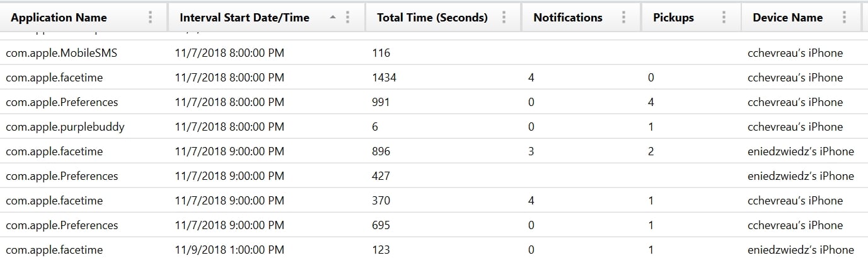Select the com.apple.MobileSMS row

click(434, 53)
